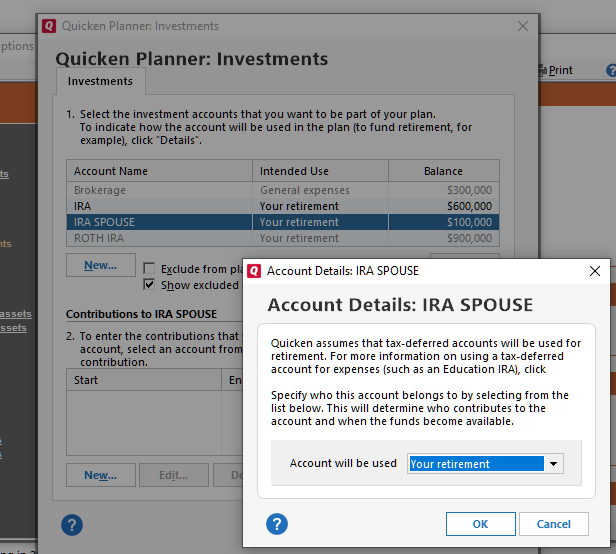
Task: Select the Brokerage account row
Action: coord(283,190)
